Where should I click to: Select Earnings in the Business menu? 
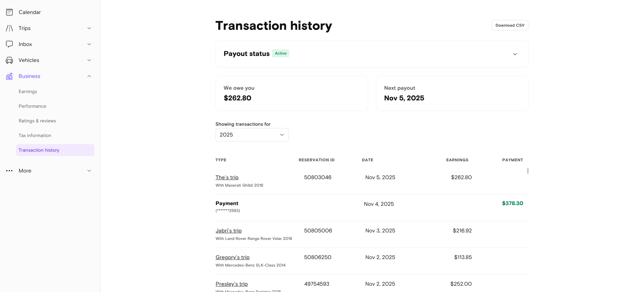(28, 91)
